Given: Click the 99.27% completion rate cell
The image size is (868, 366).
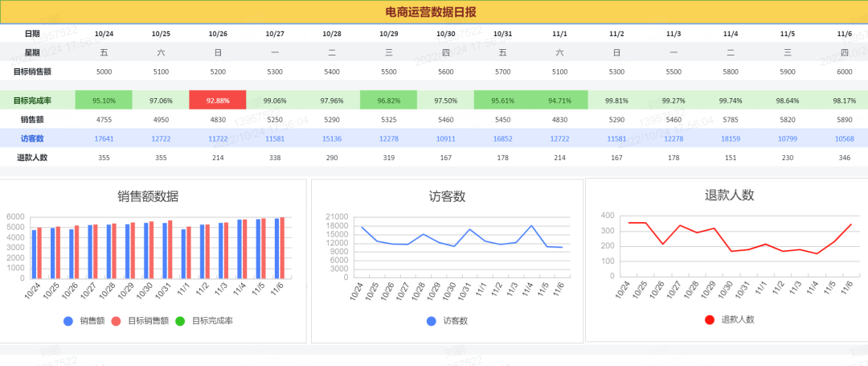Looking at the screenshot, I should [x=674, y=101].
